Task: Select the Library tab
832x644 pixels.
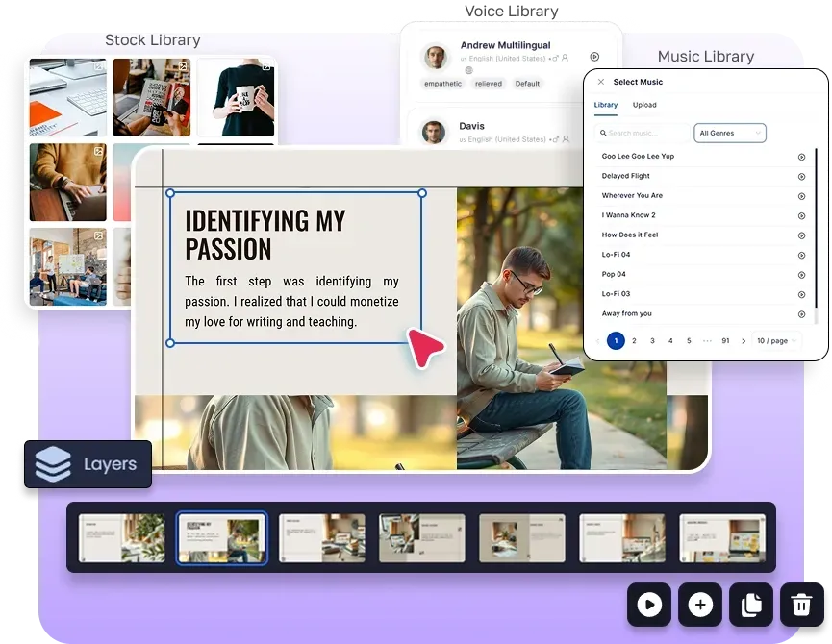Action: pyautogui.click(x=606, y=105)
